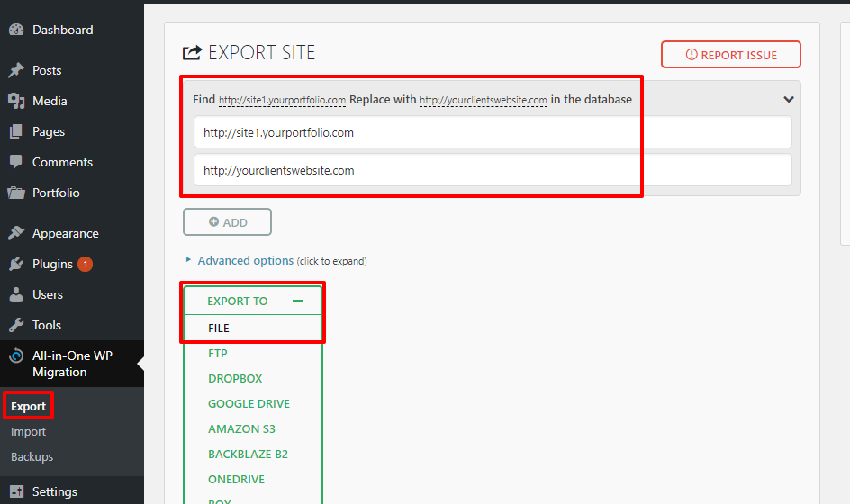Open All-in-One WP Migration menu
Screen dimensions: 850x504
tap(72, 364)
